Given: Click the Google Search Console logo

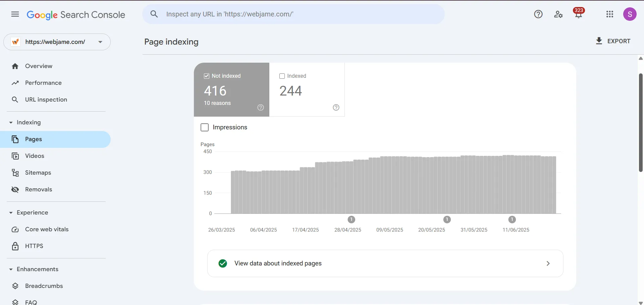Looking at the screenshot, I should (x=76, y=15).
